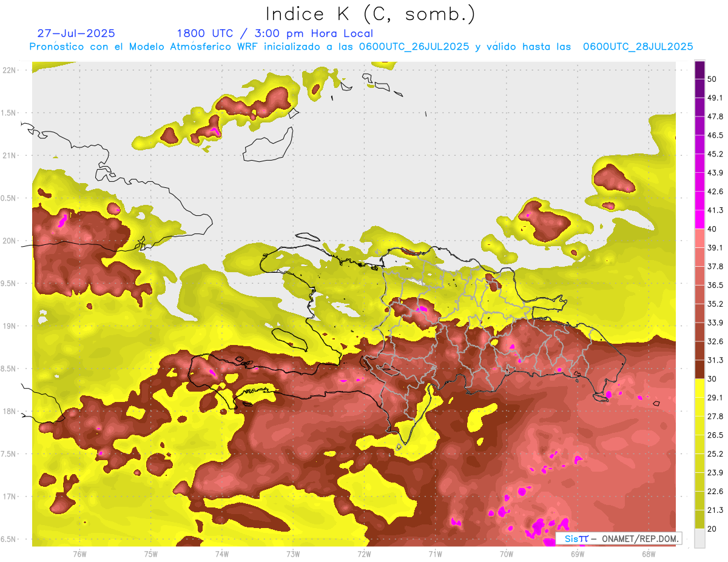The height and width of the screenshot is (562, 728).
Task: Click the '18N' latitude label
Action: pyautogui.click(x=9, y=412)
